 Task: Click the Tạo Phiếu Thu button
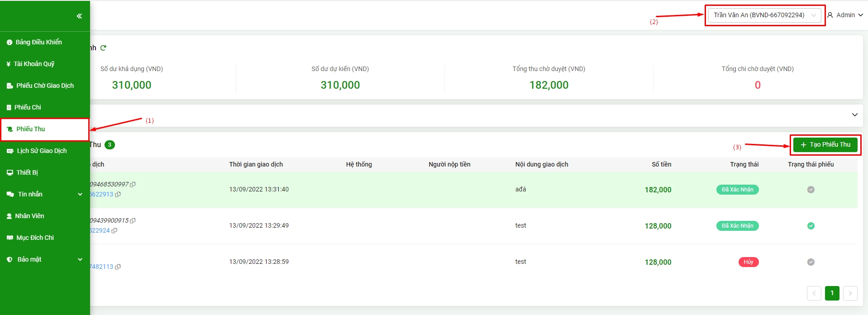coord(825,145)
